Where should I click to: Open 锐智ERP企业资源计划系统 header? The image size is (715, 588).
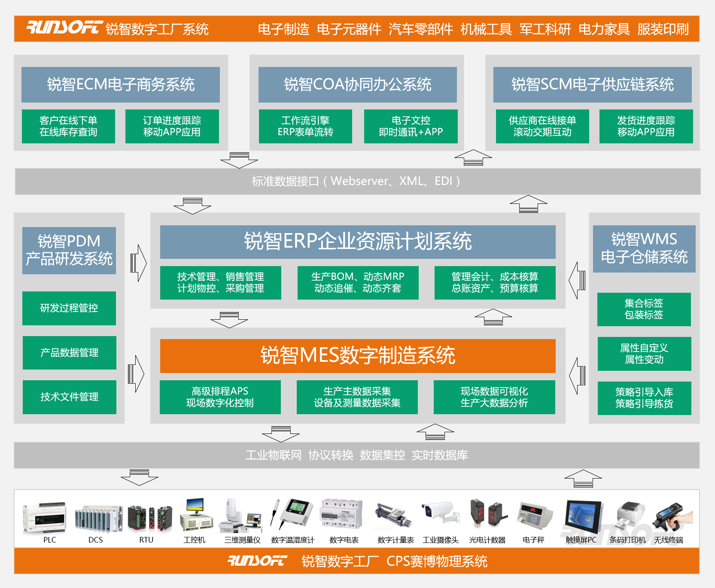point(358,242)
